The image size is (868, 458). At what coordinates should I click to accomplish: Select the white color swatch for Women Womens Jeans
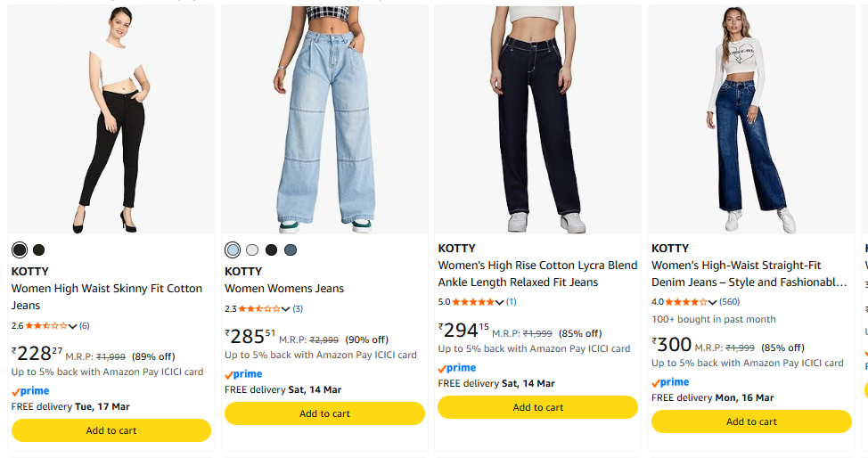252,250
